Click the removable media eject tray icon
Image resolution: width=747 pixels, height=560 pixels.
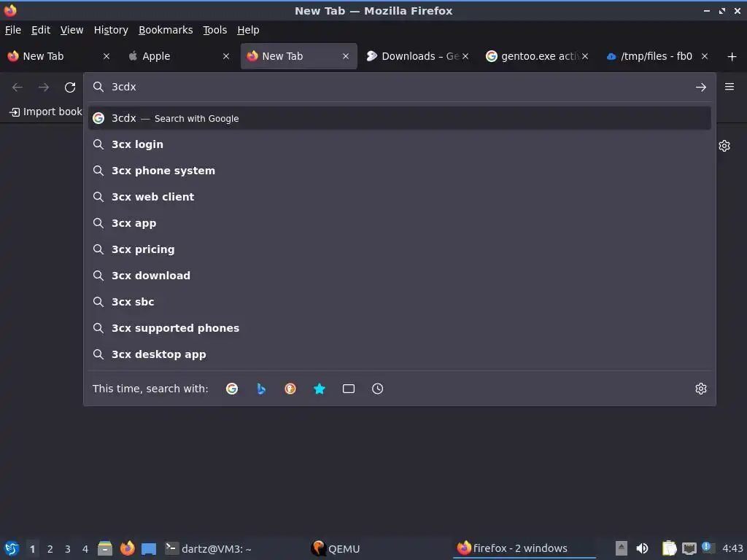[x=622, y=548]
